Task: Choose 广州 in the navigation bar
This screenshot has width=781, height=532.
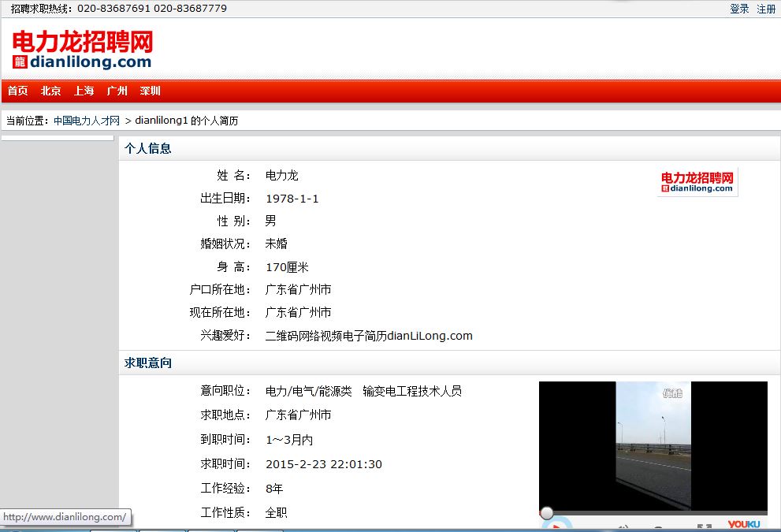Action: point(117,91)
